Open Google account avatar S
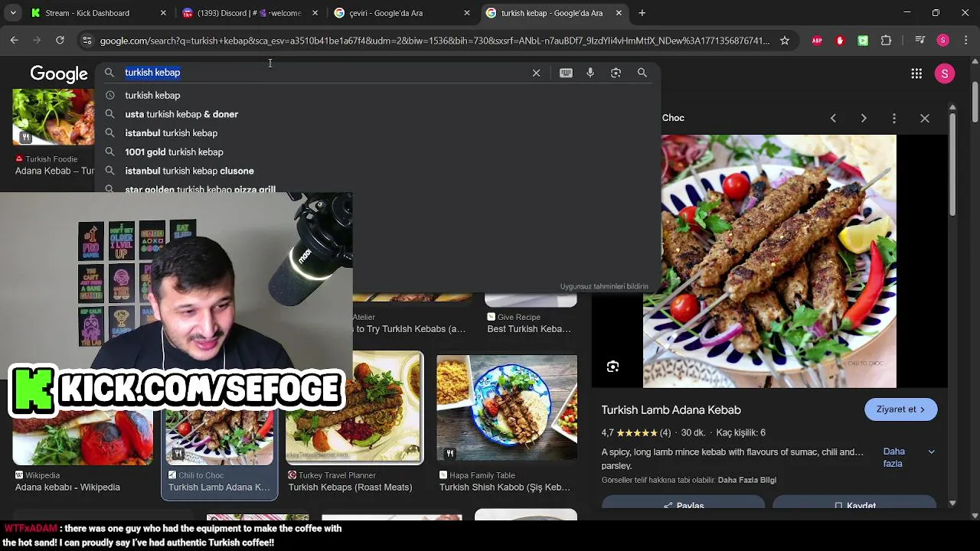The height and width of the screenshot is (551, 980). tap(945, 73)
